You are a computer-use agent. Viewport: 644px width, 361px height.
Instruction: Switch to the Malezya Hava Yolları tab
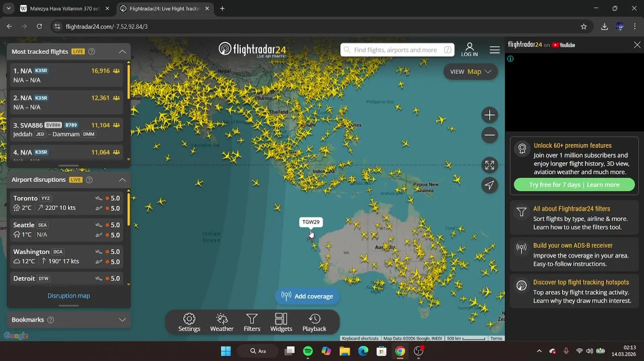pyautogui.click(x=64, y=9)
